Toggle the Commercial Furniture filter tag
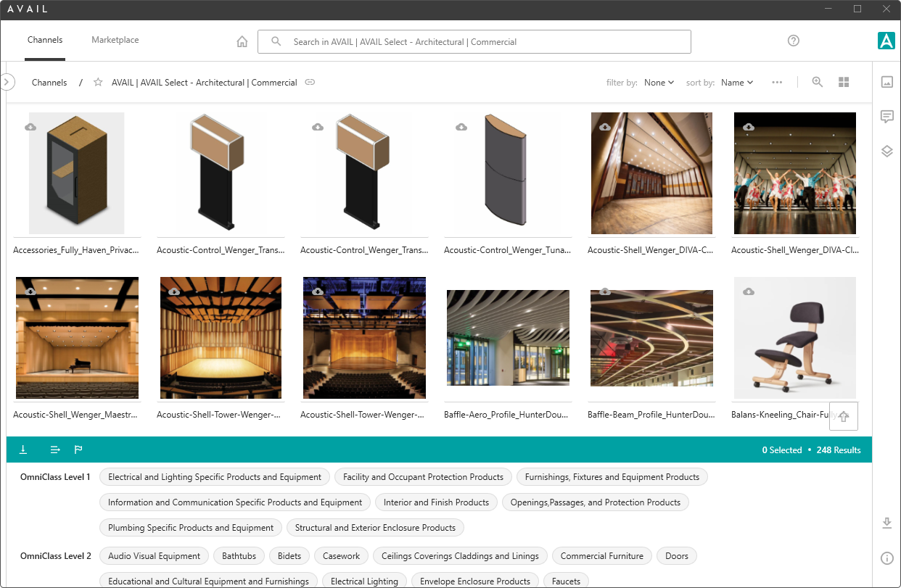901x588 pixels. 602,556
